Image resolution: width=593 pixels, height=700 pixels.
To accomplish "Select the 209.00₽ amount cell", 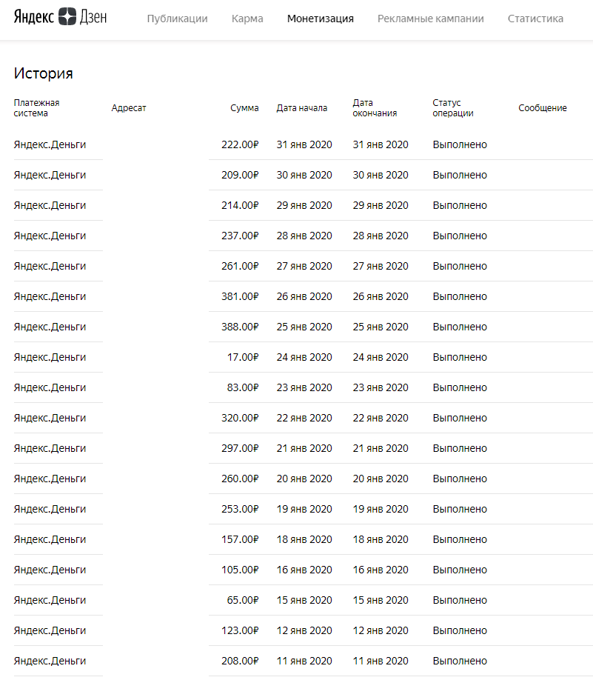I will pos(240,175).
